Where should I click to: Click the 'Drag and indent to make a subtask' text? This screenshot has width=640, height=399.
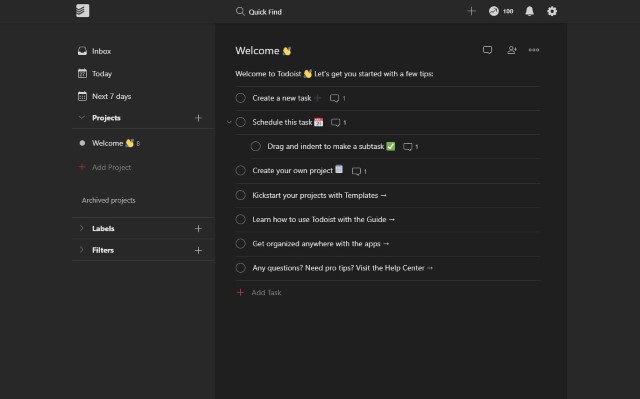point(326,146)
